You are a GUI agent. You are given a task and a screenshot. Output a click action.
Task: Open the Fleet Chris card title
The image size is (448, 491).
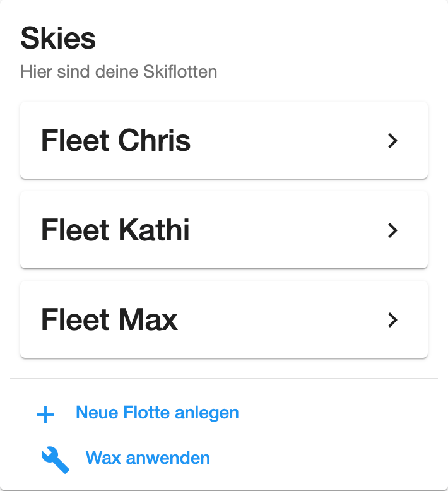(x=116, y=141)
